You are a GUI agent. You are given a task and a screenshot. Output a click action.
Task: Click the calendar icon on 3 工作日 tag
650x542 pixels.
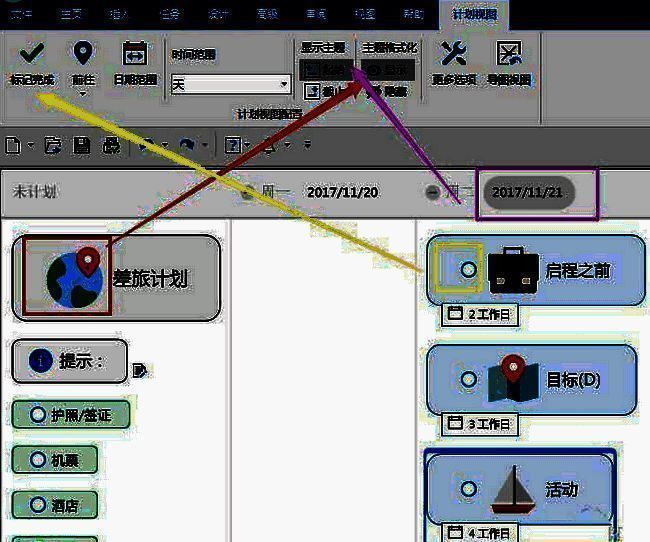tap(455, 423)
